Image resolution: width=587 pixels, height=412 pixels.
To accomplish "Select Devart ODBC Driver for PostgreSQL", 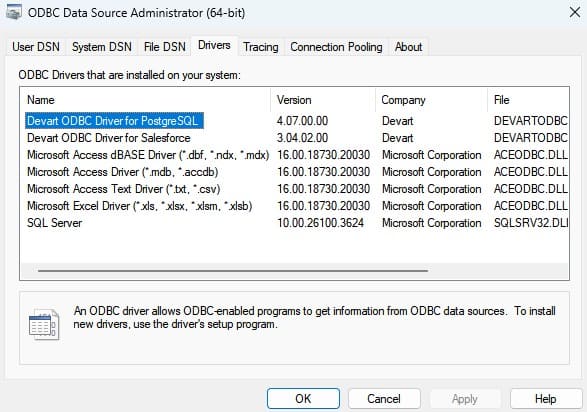I will pos(114,121).
